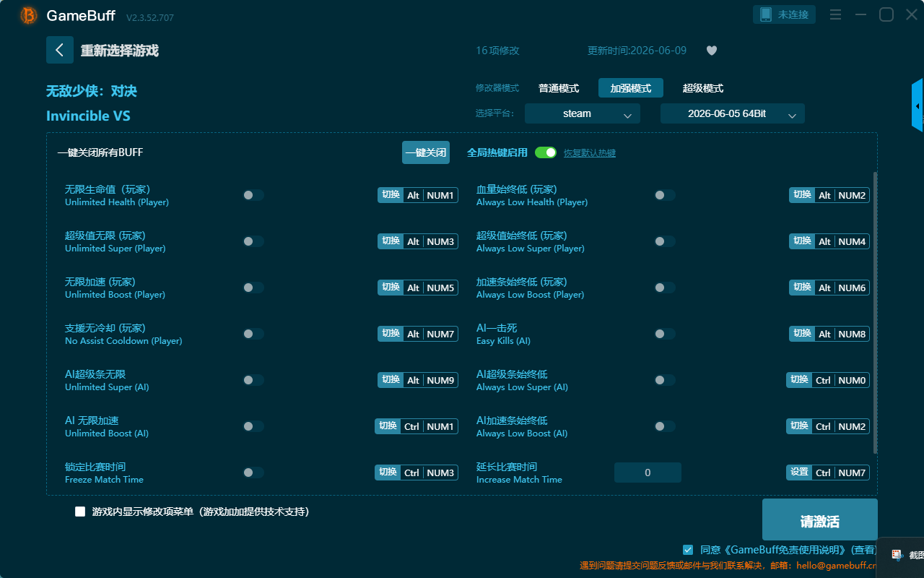
Task: Click 更新时间:2026-06-09 text
Action: click(637, 51)
